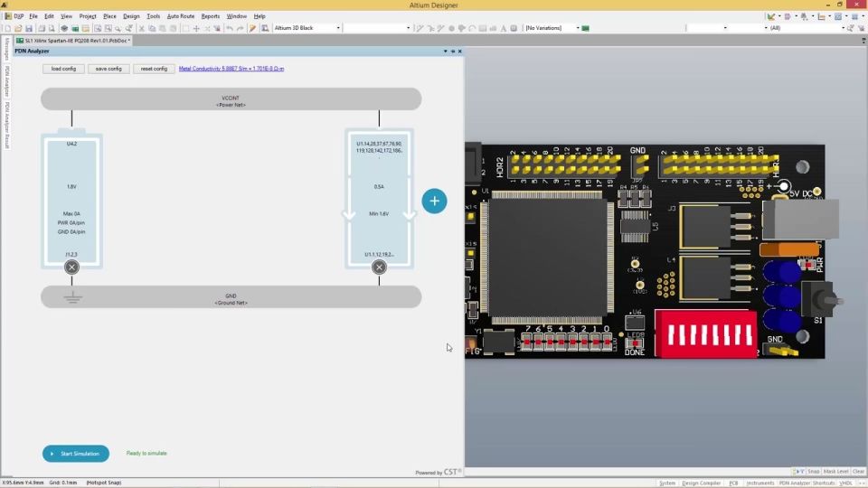The height and width of the screenshot is (488, 868).
Task: Open the Reports menu
Action: click(211, 16)
